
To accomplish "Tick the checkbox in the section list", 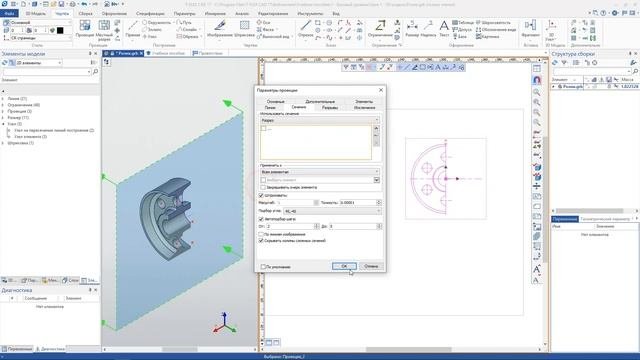I will (x=263, y=129).
